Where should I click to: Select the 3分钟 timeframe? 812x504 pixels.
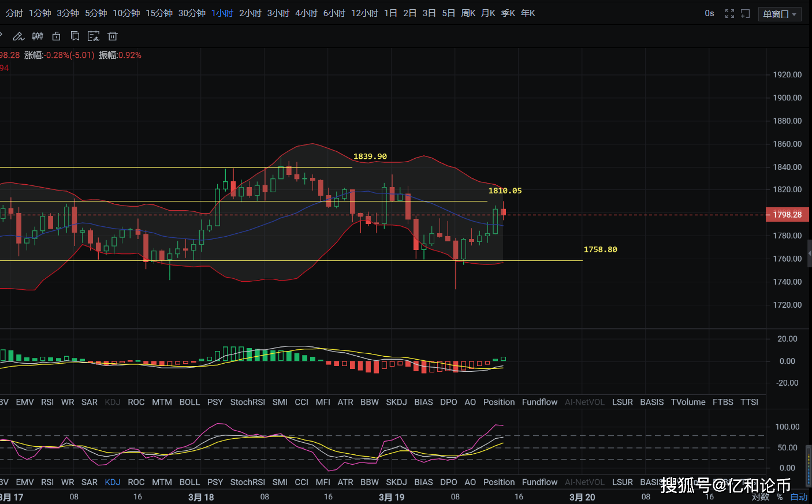[x=68, y=13]
